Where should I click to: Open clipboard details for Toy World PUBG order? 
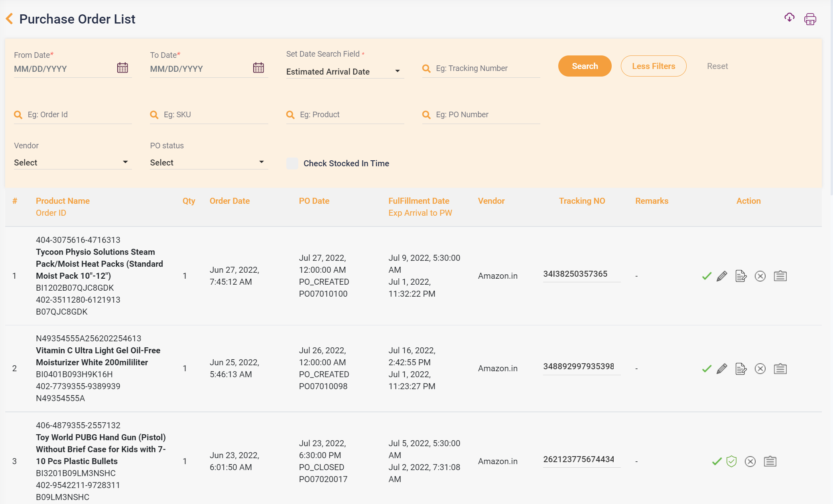pos(770,461)
